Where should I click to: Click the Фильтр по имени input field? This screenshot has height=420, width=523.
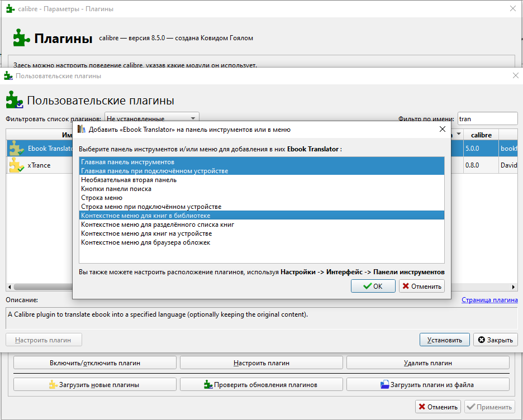[487, 118]
